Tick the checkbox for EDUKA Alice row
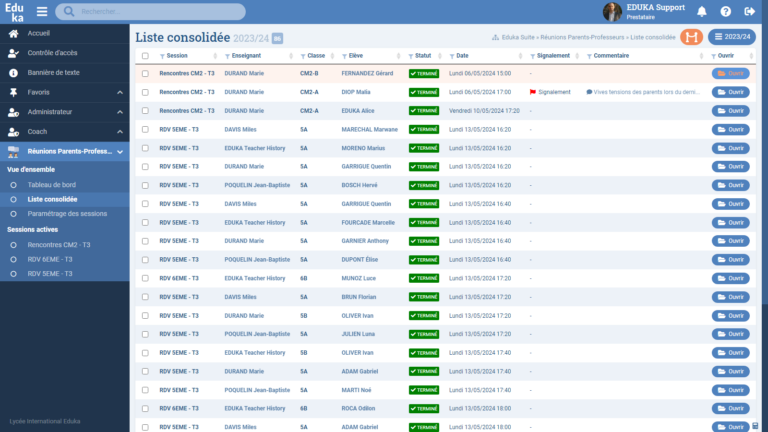 coord(145,111)
